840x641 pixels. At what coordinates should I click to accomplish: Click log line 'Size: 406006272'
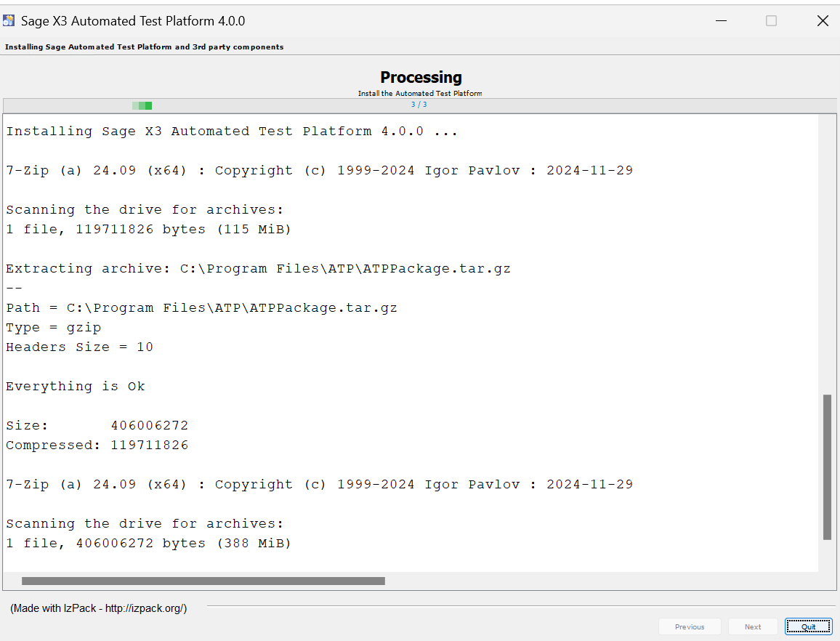97,426
